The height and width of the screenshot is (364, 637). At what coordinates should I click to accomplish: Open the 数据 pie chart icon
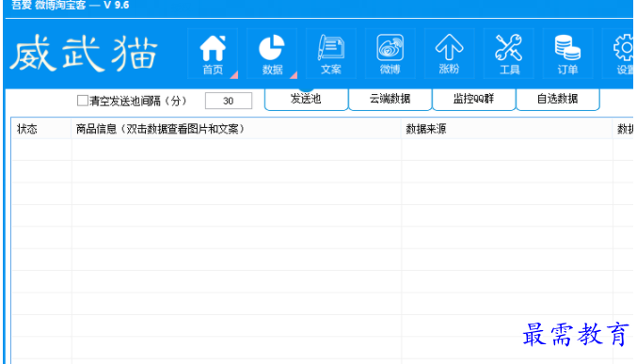coord(272,54)
